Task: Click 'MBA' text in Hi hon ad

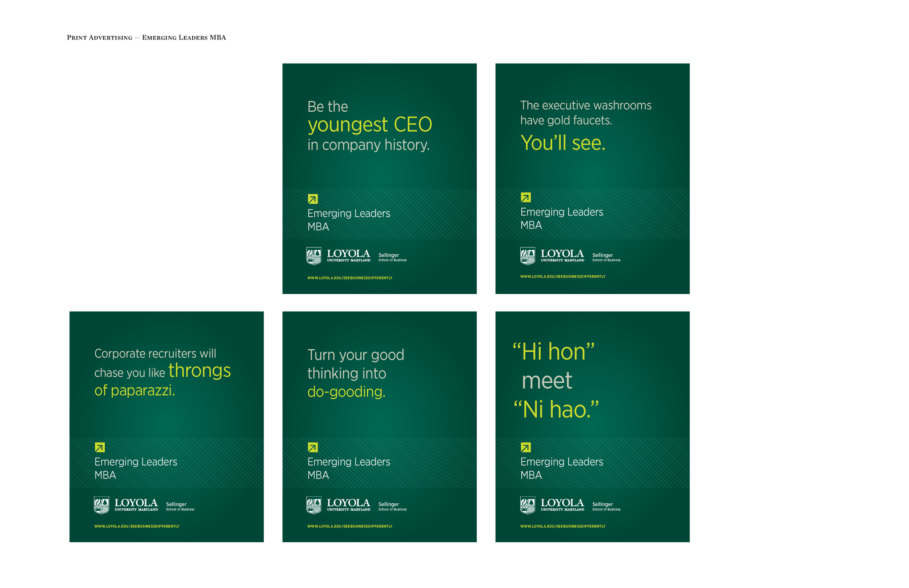Action: (x=531, y=475)
